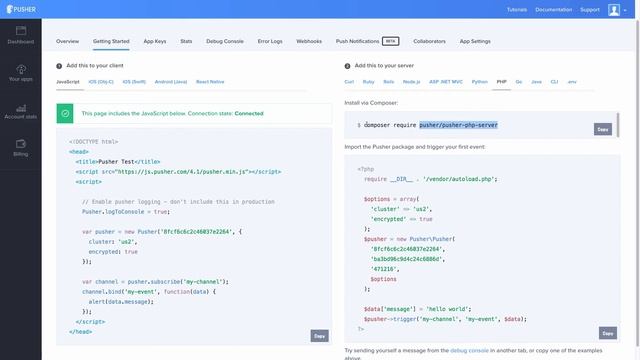Image resolution: width=640 pixels, height=360 pixels.
Task: Select the Go server tab
Action: click(519, 82)
